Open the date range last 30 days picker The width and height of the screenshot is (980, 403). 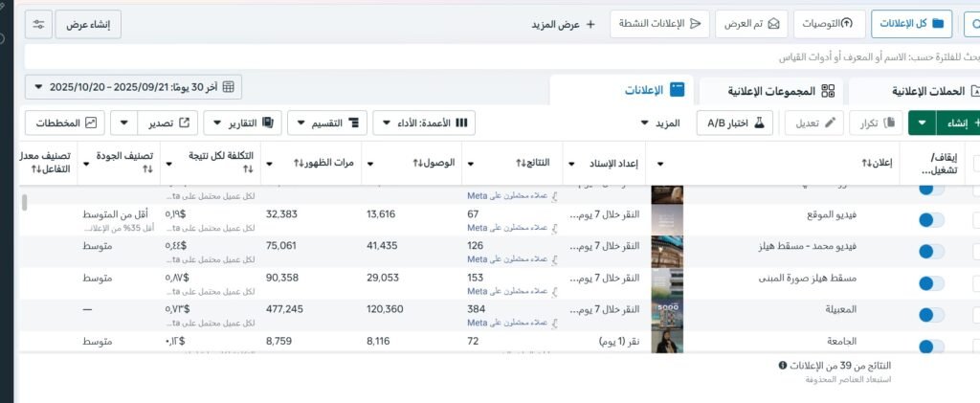pyautogui.click(x=134, y=87)
